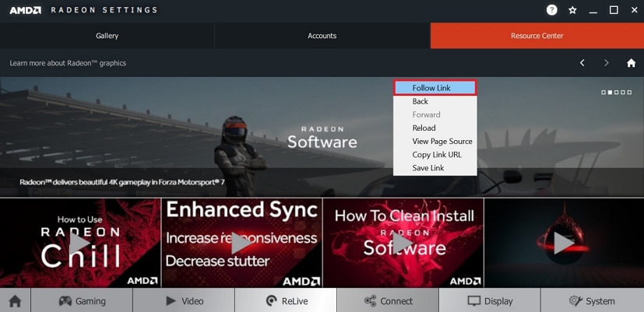The width and height of the screenshot is (644, 312).
Task: Open the Connect section
Action: (388, 301)
